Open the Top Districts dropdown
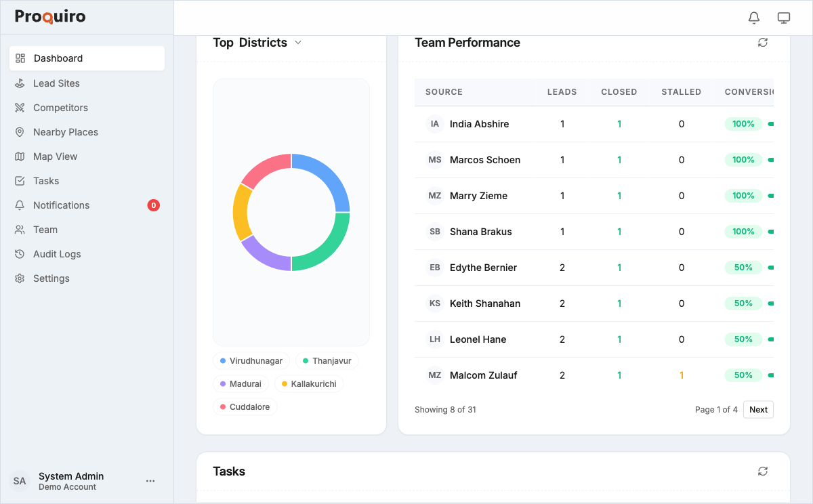This screenshot has height=504, width=813. tap(298, 42)
